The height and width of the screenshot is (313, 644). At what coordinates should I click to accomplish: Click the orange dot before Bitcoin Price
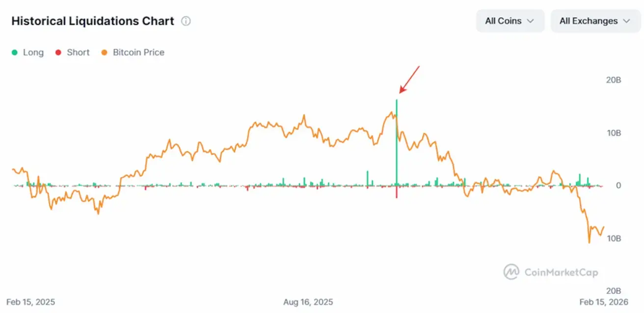click(104, 52)
